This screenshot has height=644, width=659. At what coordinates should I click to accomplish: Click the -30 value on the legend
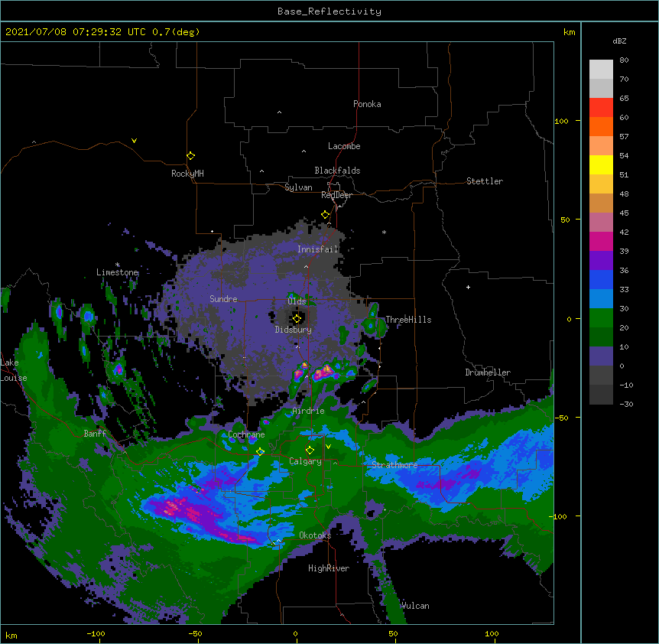[626, 404]
